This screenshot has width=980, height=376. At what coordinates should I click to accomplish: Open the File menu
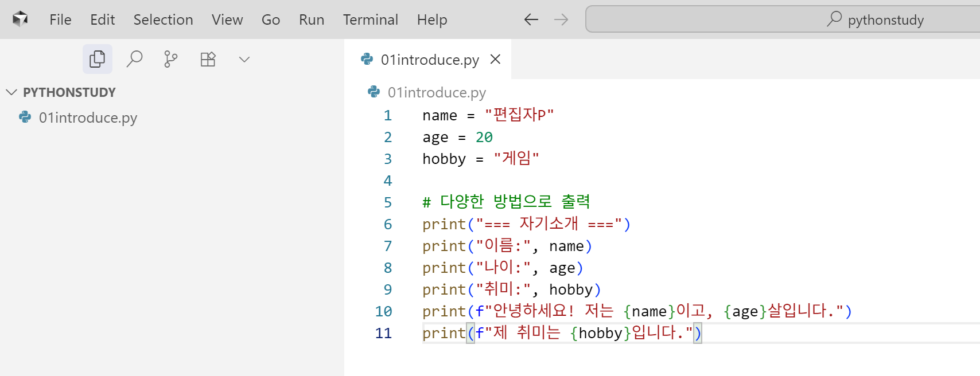tap(60, 19)
